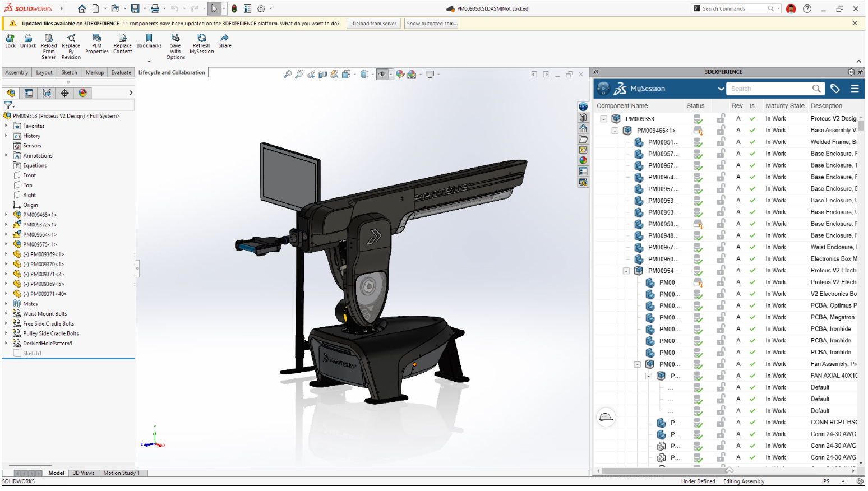Expand FeatureManager tabs chevron
868x491 pixels.
[x=131, y=93]
